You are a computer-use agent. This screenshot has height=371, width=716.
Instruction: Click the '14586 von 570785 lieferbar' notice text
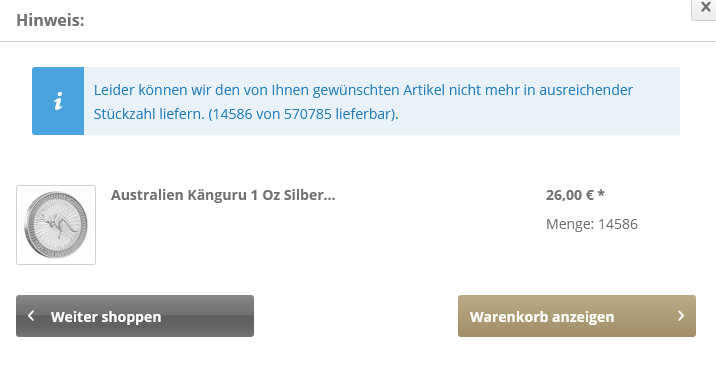pos(303,114)
